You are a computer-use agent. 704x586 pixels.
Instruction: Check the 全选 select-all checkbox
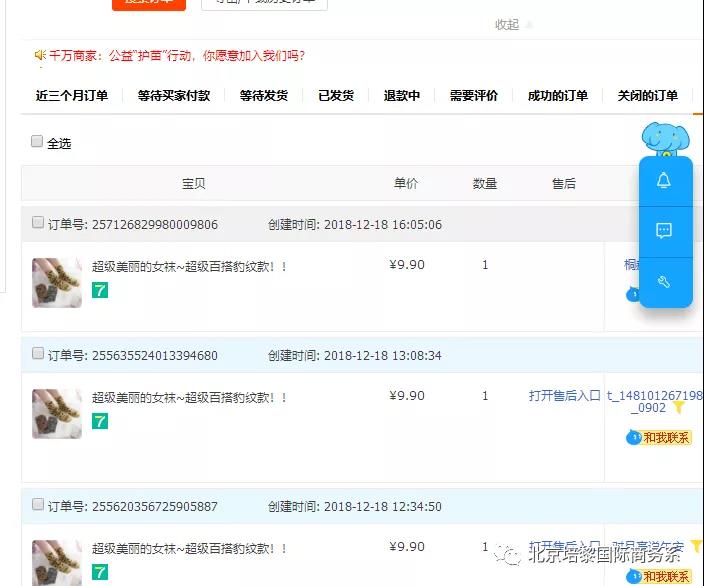(x=38, y=142)
